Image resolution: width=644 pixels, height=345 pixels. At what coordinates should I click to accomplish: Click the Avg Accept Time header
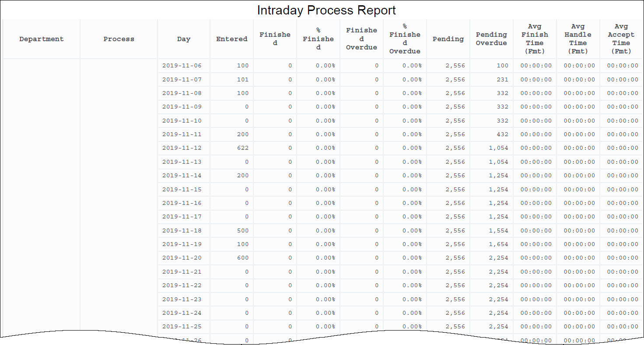click(x=621, y=39)
